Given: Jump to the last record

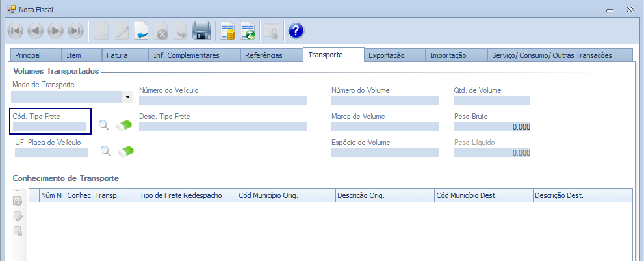Looking at the screenshot, I should (x=75, y=31).
